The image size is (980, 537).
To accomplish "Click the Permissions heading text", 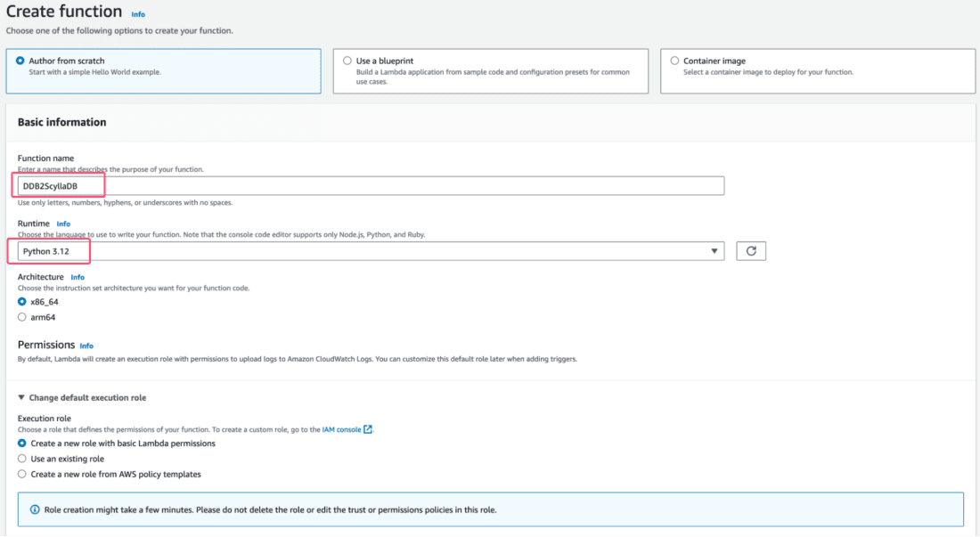I will pos(46,345).
